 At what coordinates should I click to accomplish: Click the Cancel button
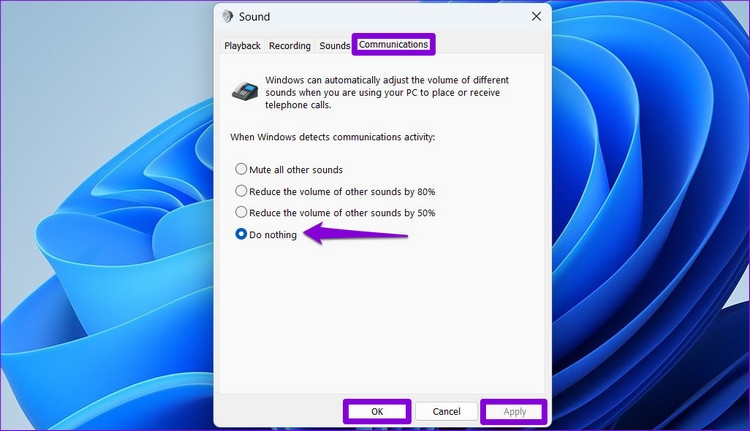coord(446,411)
